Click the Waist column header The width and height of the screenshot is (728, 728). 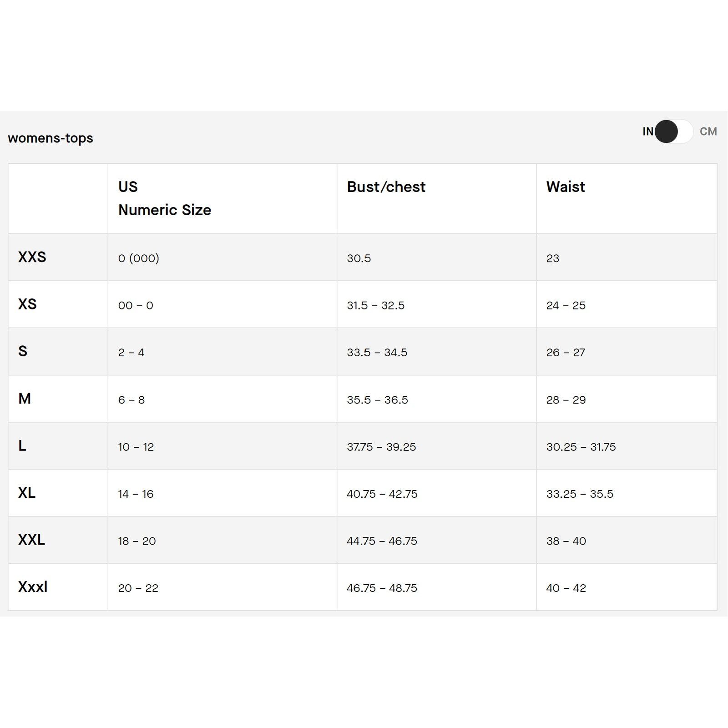(566, 187)
